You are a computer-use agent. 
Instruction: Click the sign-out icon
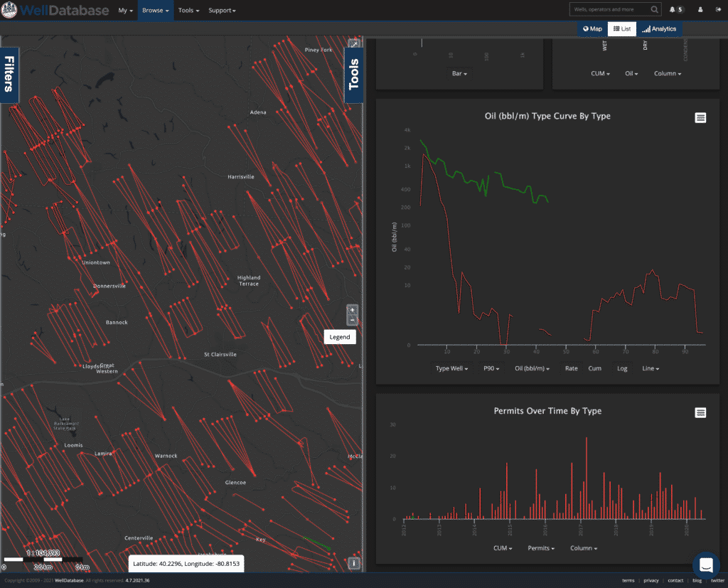[x=718, y=9]
